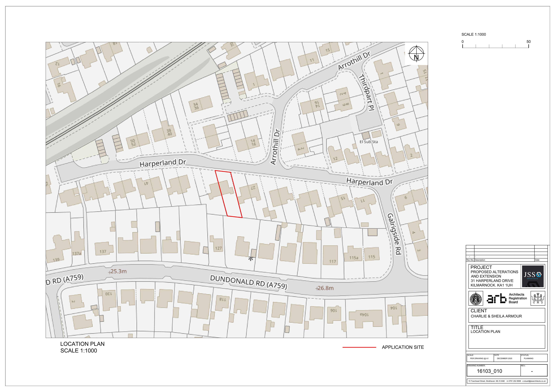This screenshot has width=555, height=392.
Task: Click house number '137a'
Action: 76,253
